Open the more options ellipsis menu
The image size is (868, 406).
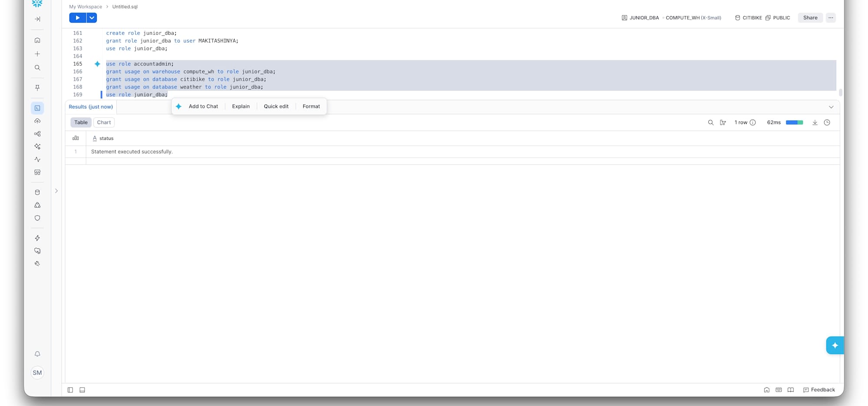(831, 18)
